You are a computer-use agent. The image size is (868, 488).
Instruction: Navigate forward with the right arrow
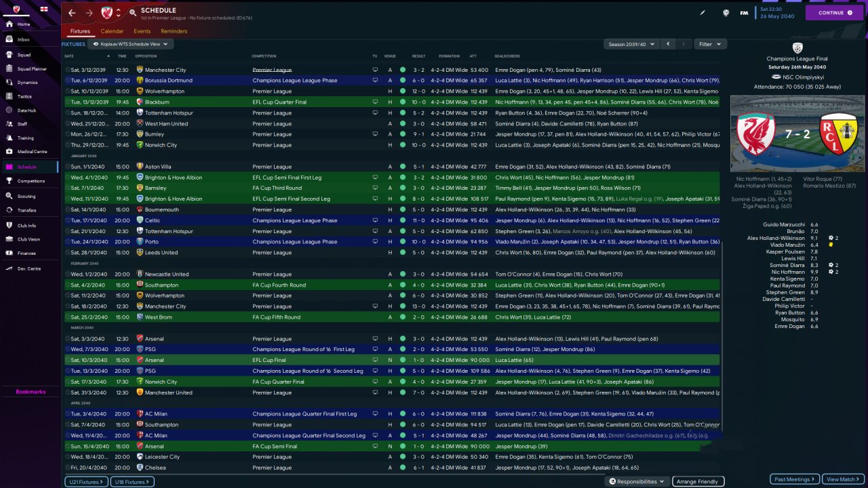(90, 13)
